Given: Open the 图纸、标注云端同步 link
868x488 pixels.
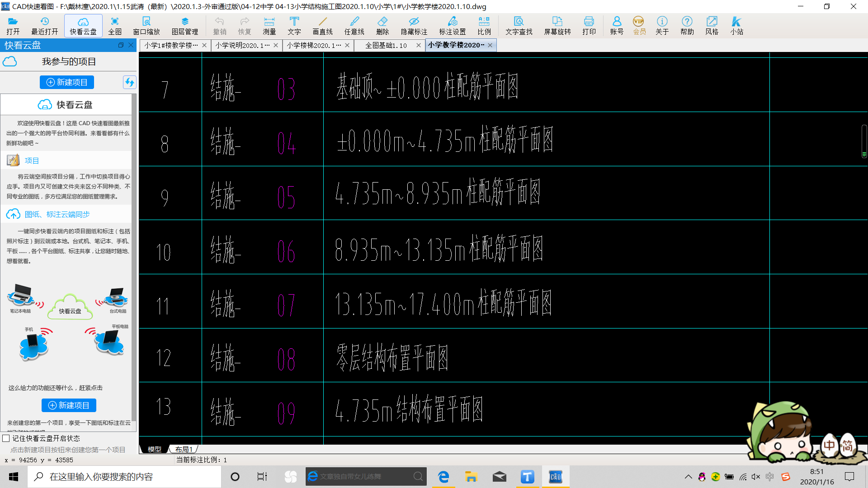Looking at the screenshot, I should pos(57,214).
